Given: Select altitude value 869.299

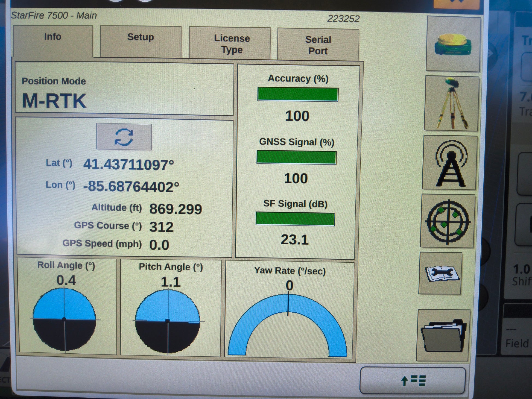Looking at the screenshot, I should click(176, 209).
